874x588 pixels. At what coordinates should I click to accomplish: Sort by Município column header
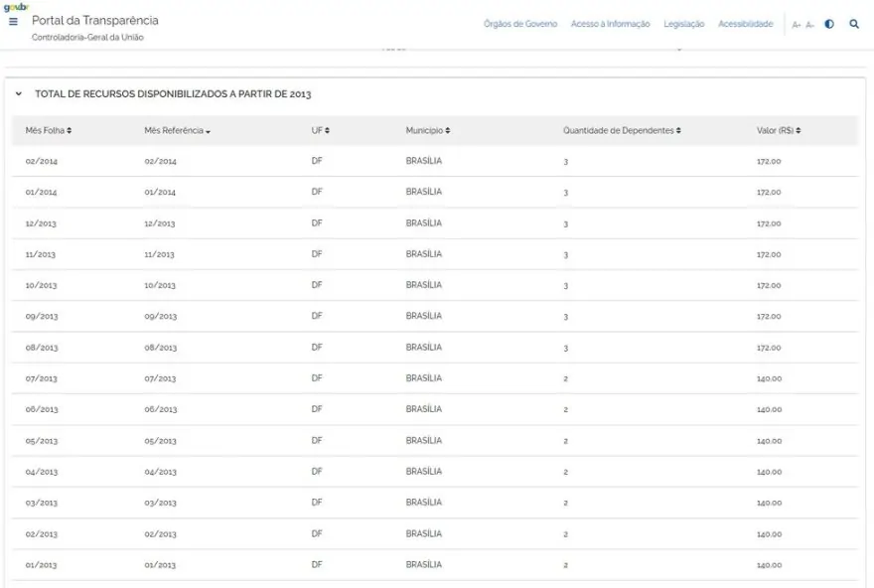(x=428, y=131)
